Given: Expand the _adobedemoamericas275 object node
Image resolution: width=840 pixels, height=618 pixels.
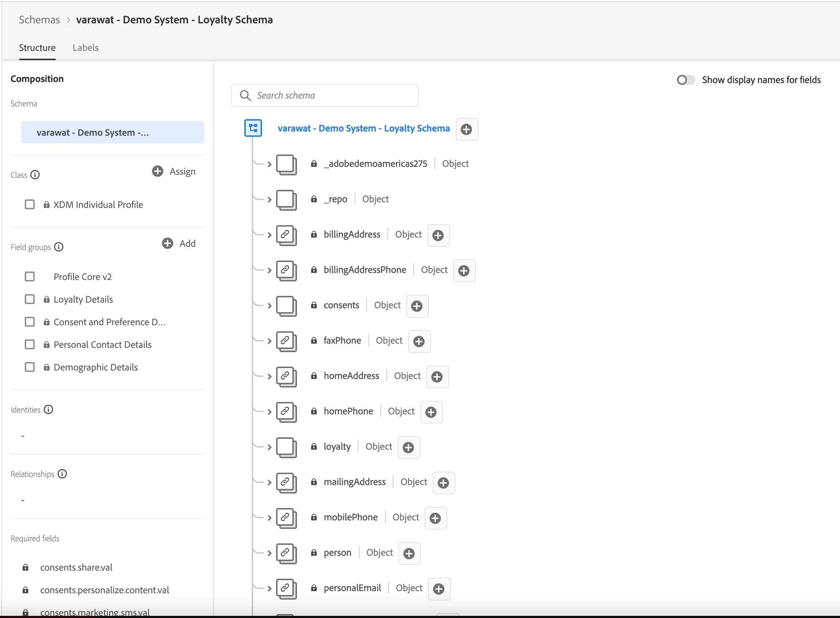Looking at the screenshot, I should [x=269, y=164].
